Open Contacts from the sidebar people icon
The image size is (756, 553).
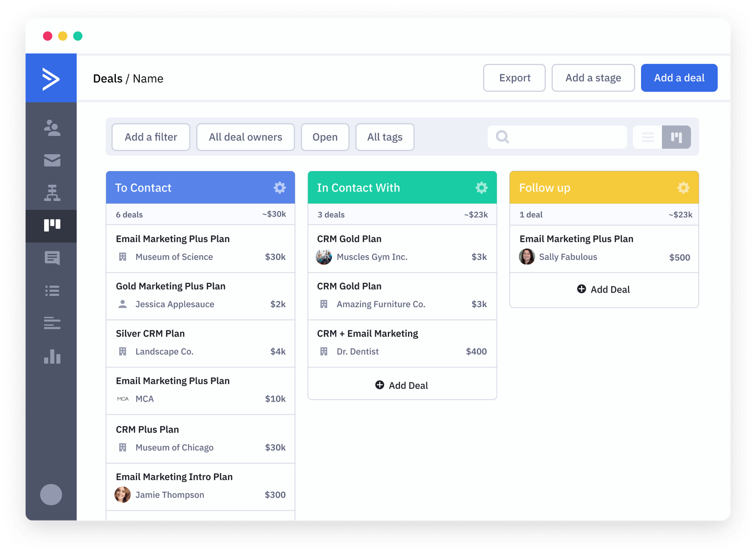pyautogui.click(x=52, y=128)
